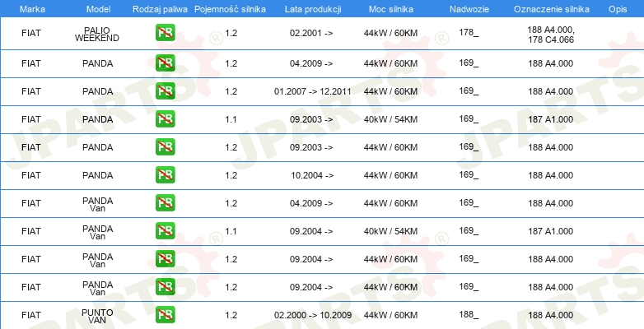Click the Lata produkcji column header
This screenshot has height=329, width=644.
coord(313,9)
